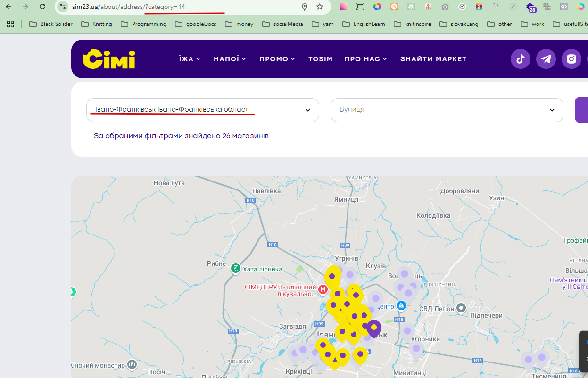Open the code brackets extension icon
The width and height of the screenshot is (588, 378).
[x=564, y=7]
